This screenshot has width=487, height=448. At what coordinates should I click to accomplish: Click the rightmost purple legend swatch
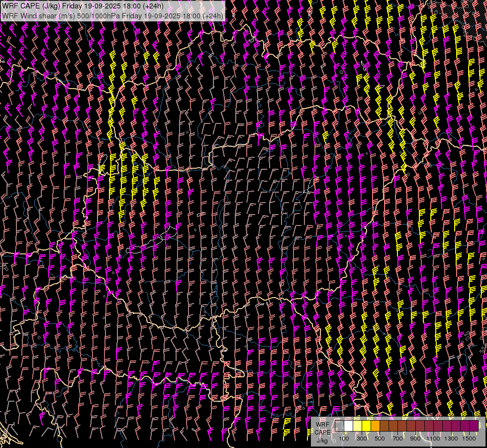(474, 426)
